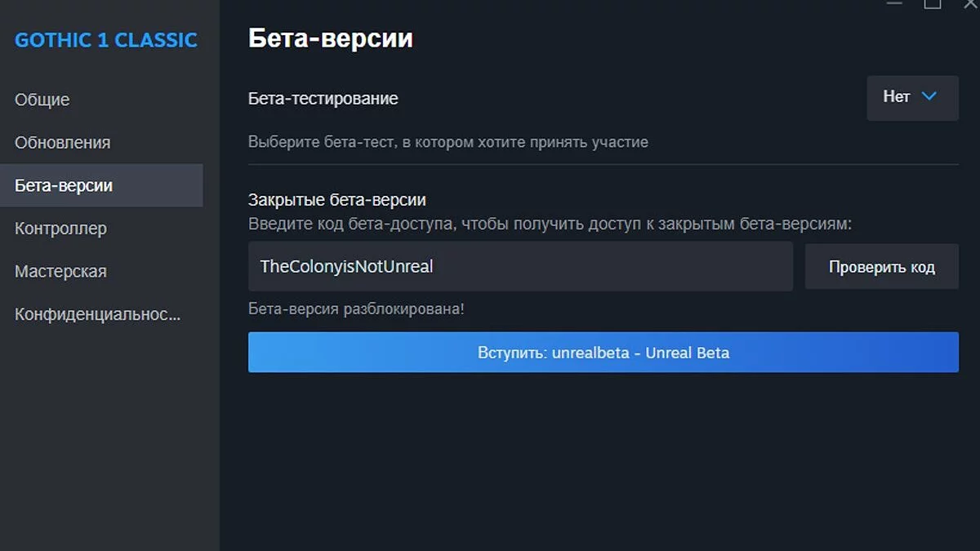The image size is (980, 551).
Task: Minimize the Steam properties window
Action: (x=894, y=4)
